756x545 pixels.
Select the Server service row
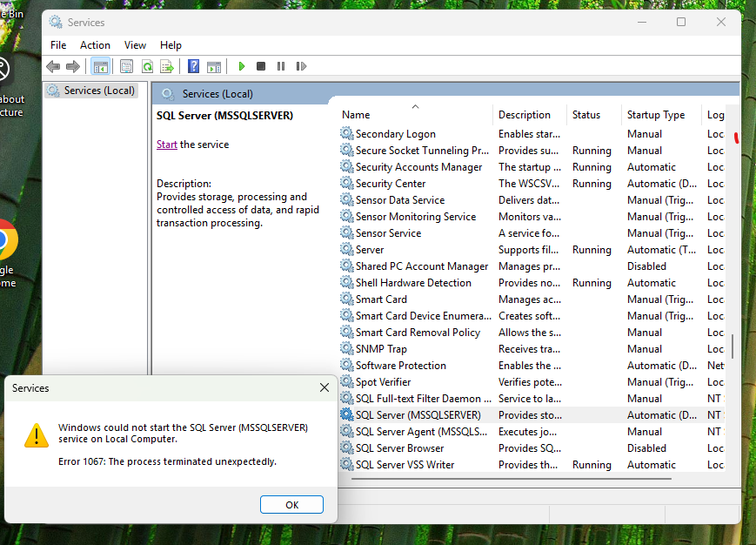[532, 250]
